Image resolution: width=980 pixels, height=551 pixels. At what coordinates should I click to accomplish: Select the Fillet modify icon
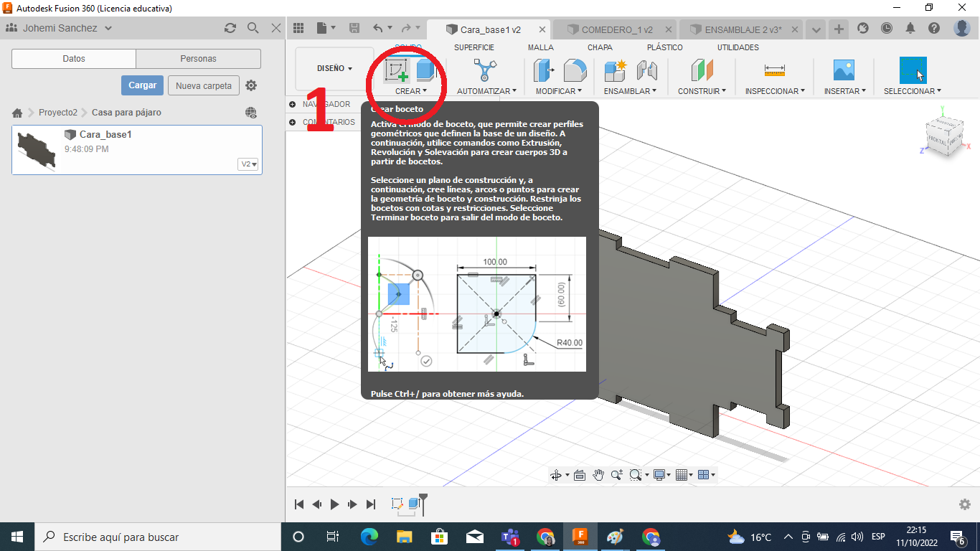575,70
